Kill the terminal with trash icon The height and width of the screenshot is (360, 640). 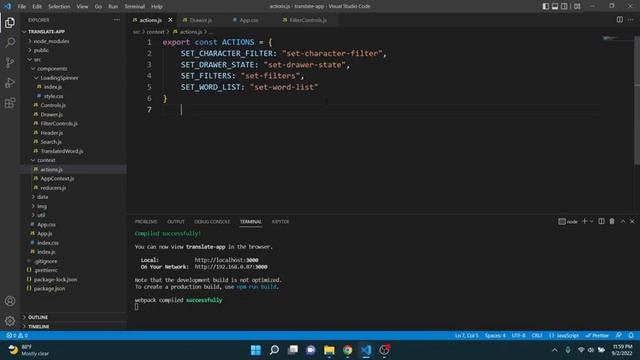[612, 221]
